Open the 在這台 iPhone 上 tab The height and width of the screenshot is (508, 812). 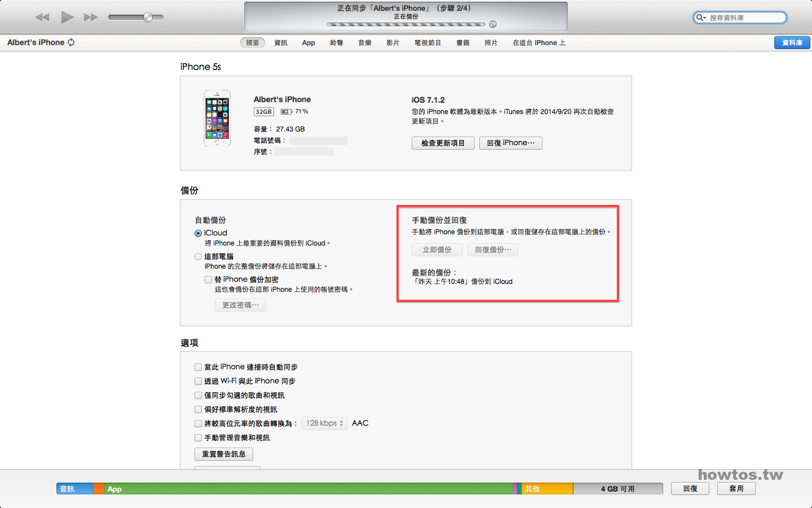click(539, 43)
